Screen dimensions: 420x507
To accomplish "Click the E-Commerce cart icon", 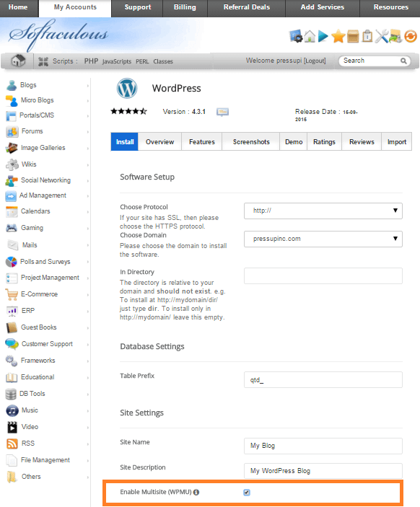I will point(12,294).
